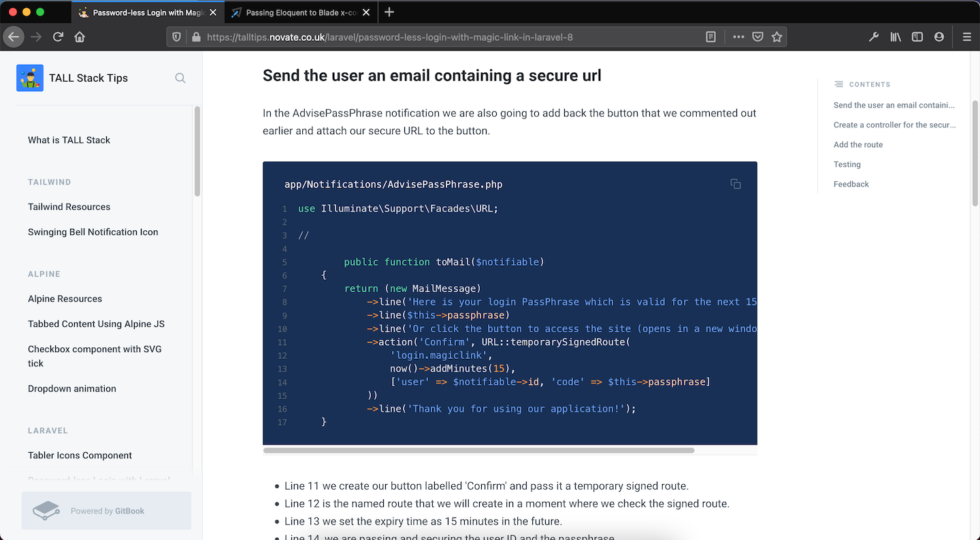Open Dropdown animation page

72,389
